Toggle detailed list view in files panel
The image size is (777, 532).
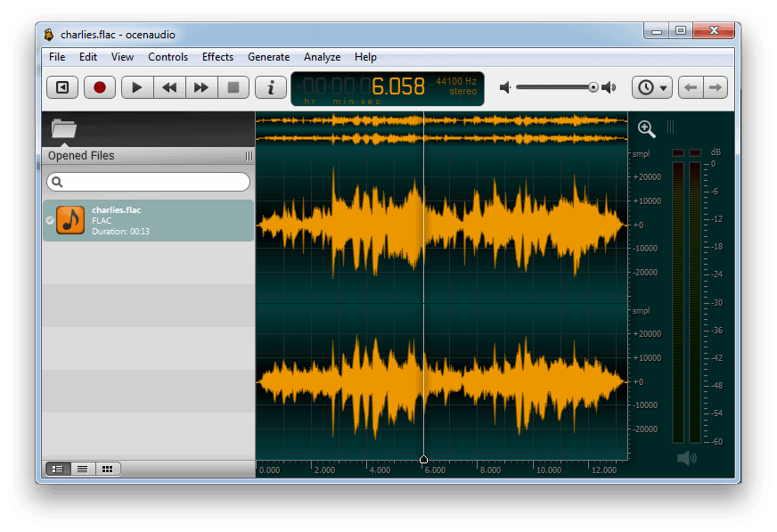[58, 469]
